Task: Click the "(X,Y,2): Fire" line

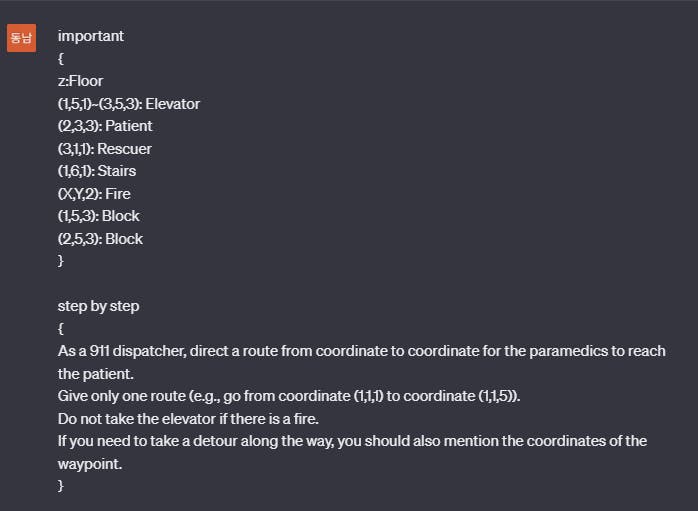Action: 94,194
